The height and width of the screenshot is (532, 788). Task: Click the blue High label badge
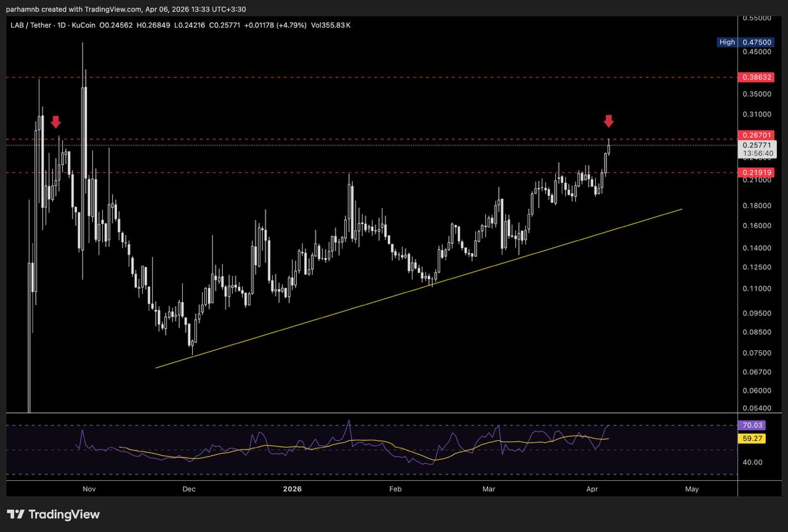[727, 42]
